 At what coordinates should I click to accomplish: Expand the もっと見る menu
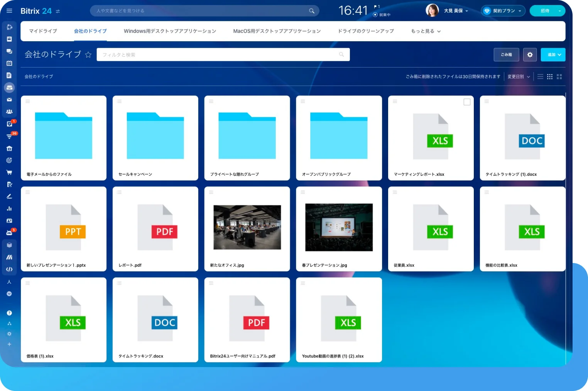click(x=426, y=31)
